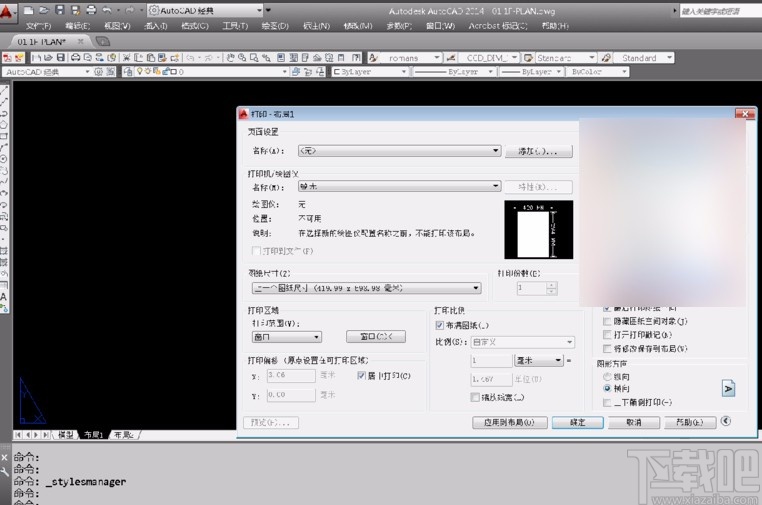Toggle the 居中打印 center plot checkbox
Viewport: 762px width, 505px height.
[362, 375]
